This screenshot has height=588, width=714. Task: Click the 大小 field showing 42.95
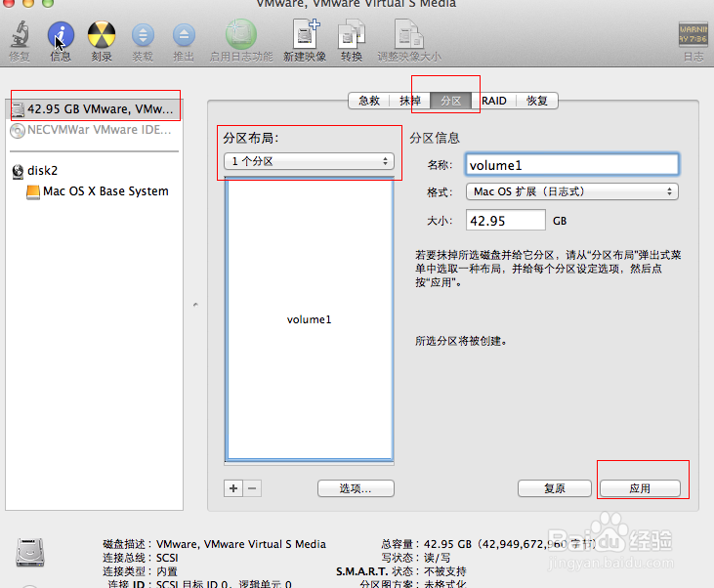[505, 221]
